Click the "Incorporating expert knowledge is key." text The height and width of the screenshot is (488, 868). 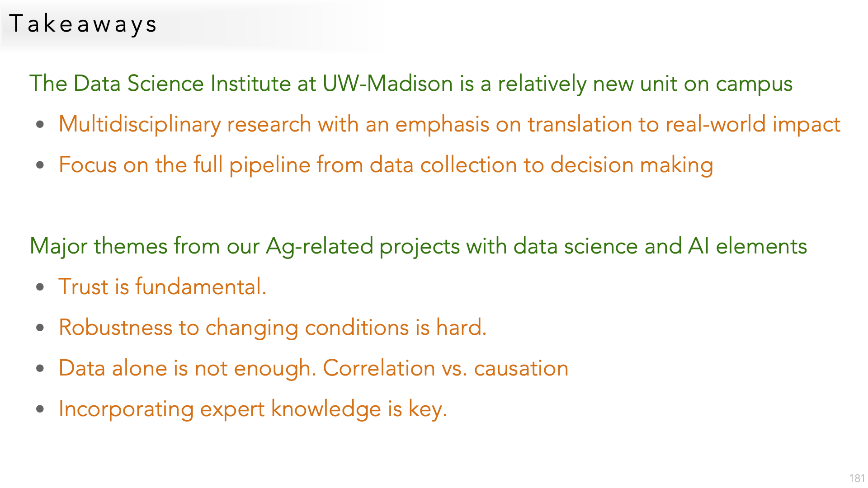coord(253,409)
